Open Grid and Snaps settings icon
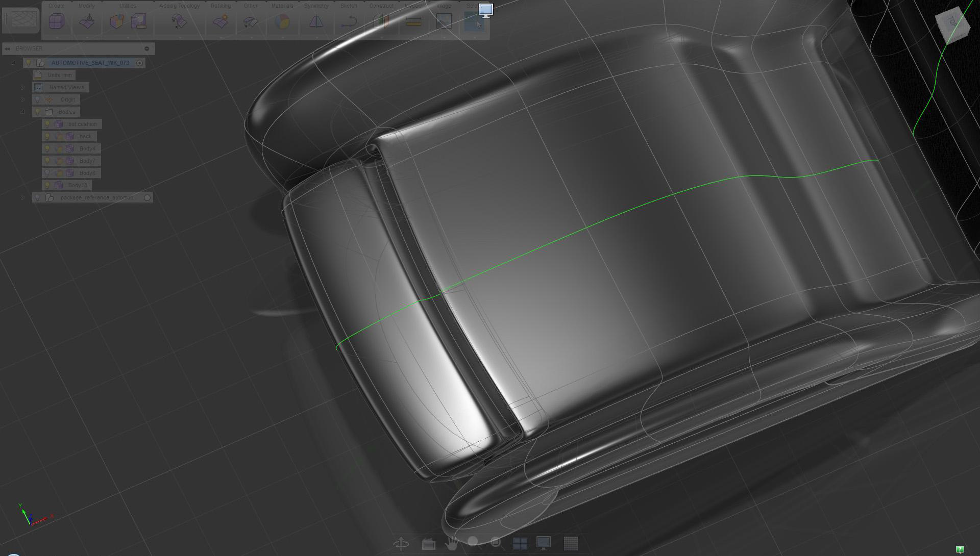The width and height of the screenshot is (980, 556). [571, 543]
